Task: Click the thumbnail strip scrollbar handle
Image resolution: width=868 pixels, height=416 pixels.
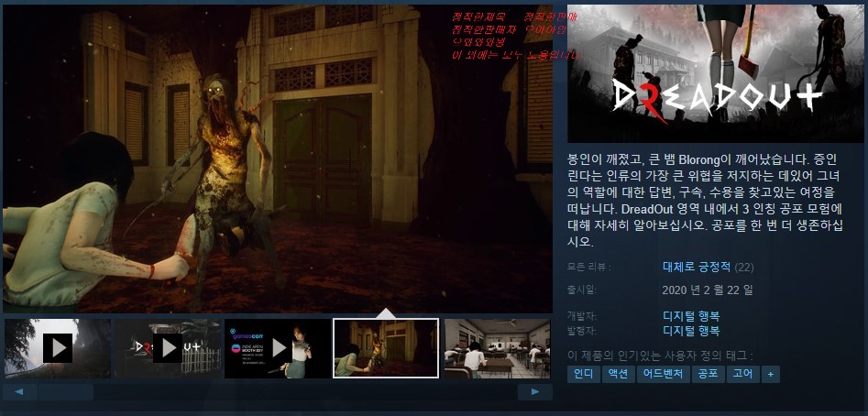Action: [65, 392]
